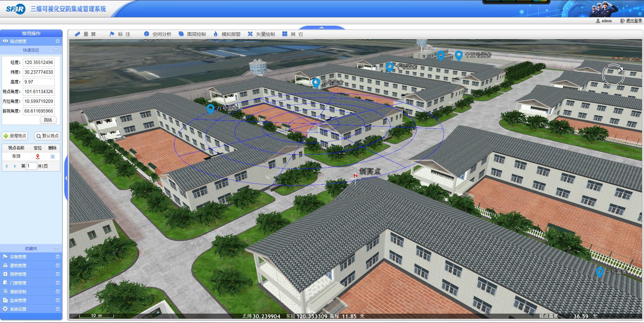Screen dimensions: 644x323
Task: Collapse the left sidebar panel handle
Action: [66, 178]
